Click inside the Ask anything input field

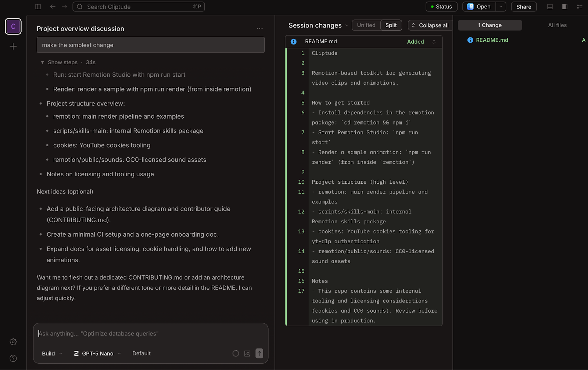(147, 333)
